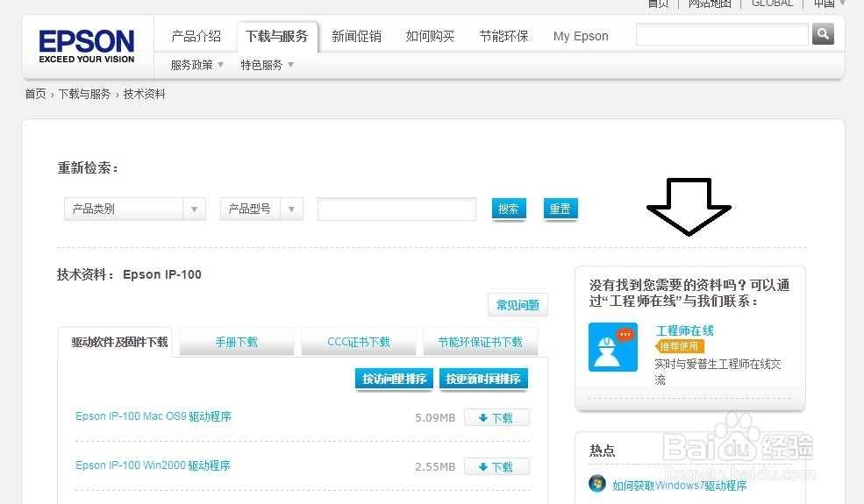Select the 下载与服务 tab
This screenshot has width=864, height=504.
[x=276, y=36]
